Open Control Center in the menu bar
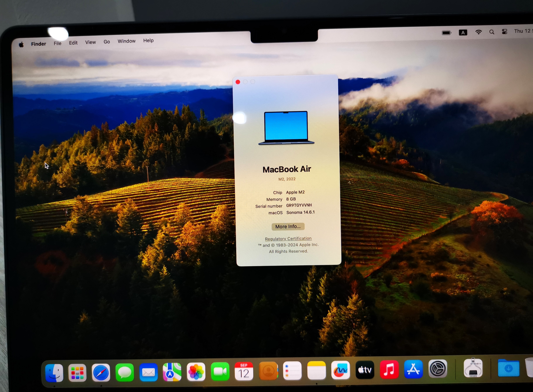This screenshot has width=533, height=392. click(504, 32)
